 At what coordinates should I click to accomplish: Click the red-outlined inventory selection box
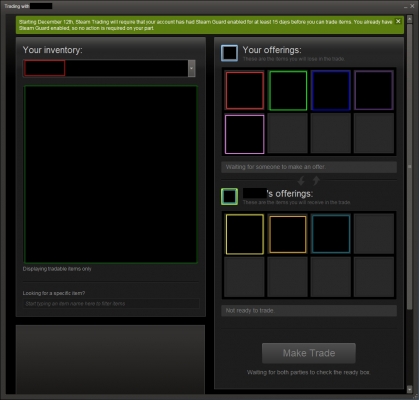click(x=45, y=68)
